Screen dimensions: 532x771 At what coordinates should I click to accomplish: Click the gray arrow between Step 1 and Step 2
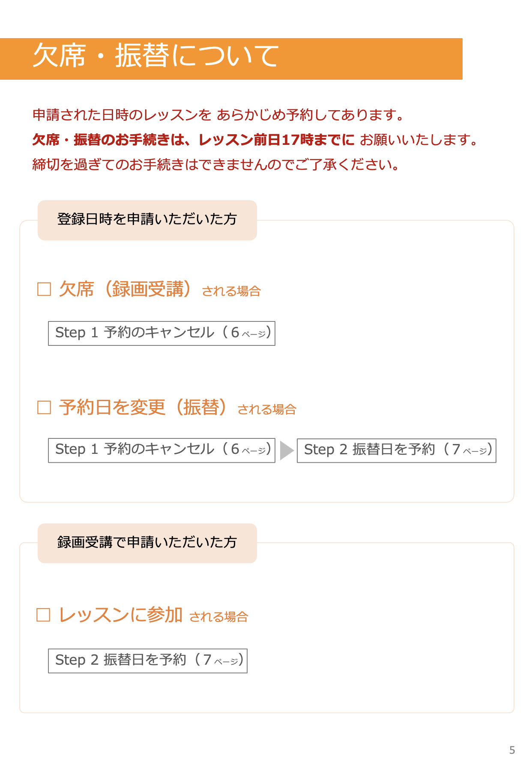(x=287, y=450)
